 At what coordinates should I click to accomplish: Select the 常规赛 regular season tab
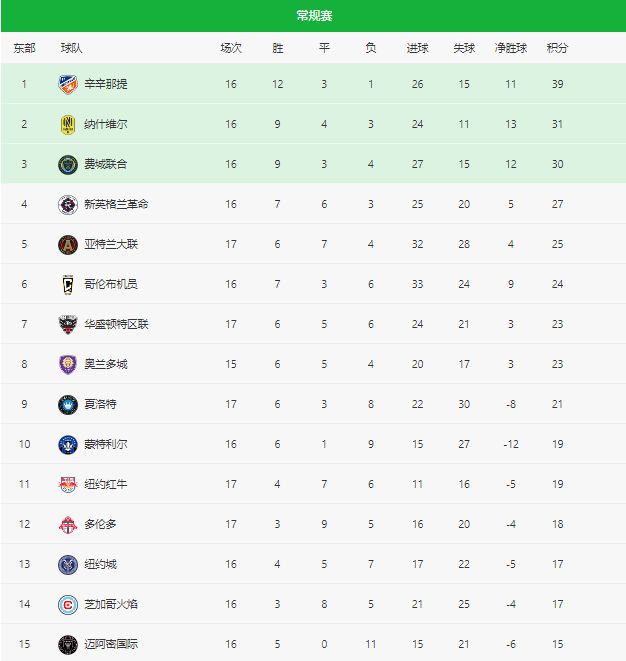[314, 16]
